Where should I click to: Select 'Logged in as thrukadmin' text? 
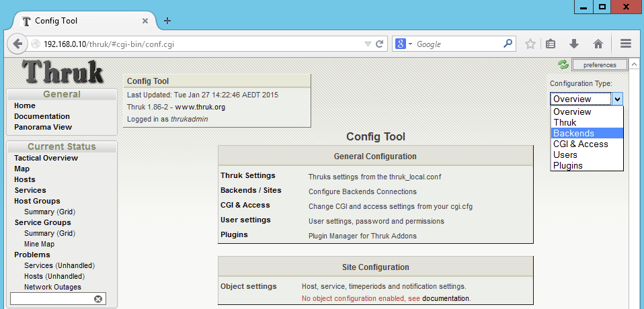(x=167, y=120)
